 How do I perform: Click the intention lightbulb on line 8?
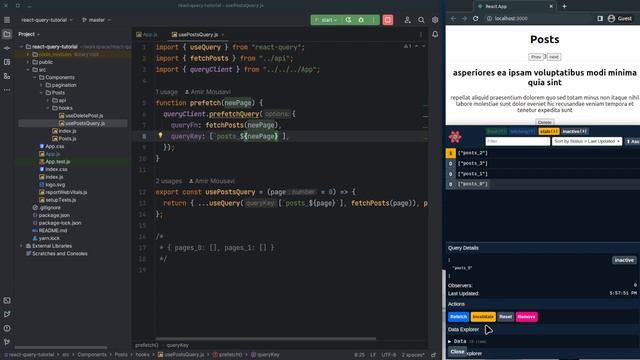[160, 136]
